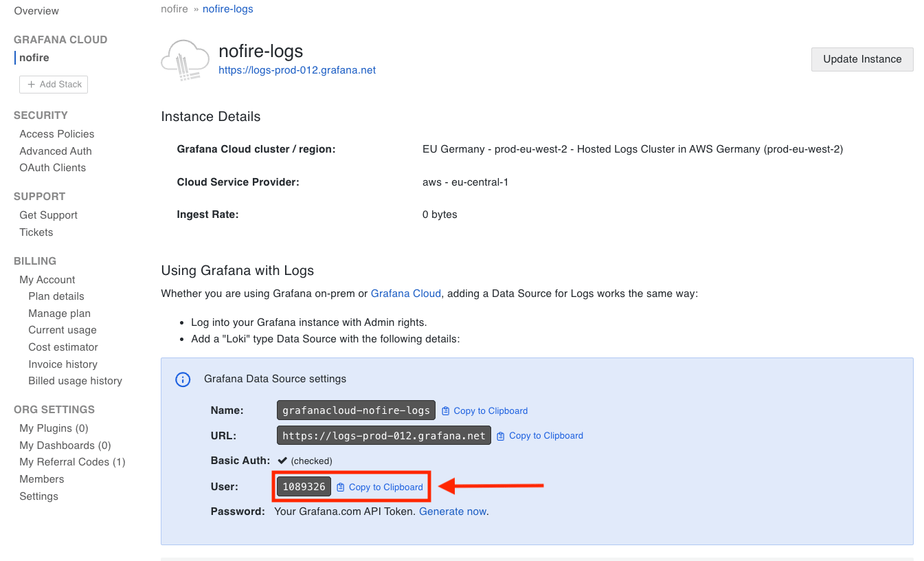
Task: Open the Members page
Action: (42, 479)
